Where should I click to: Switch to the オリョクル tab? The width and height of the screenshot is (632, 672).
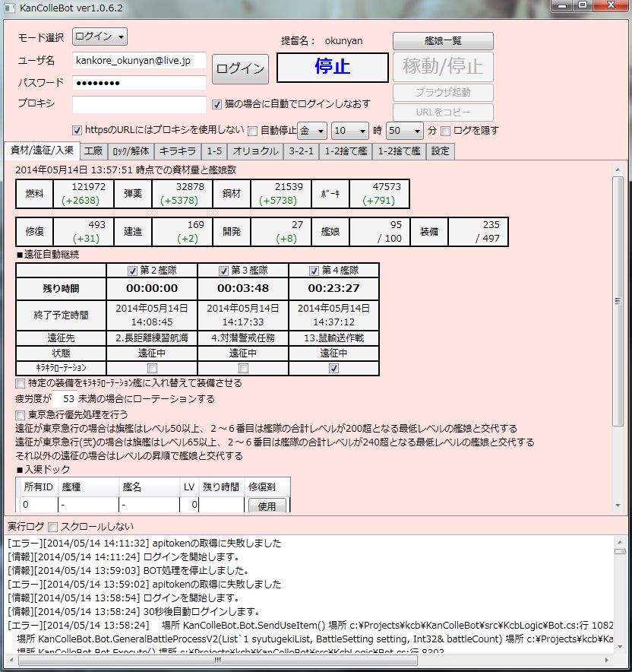click(x=256, y=151)
